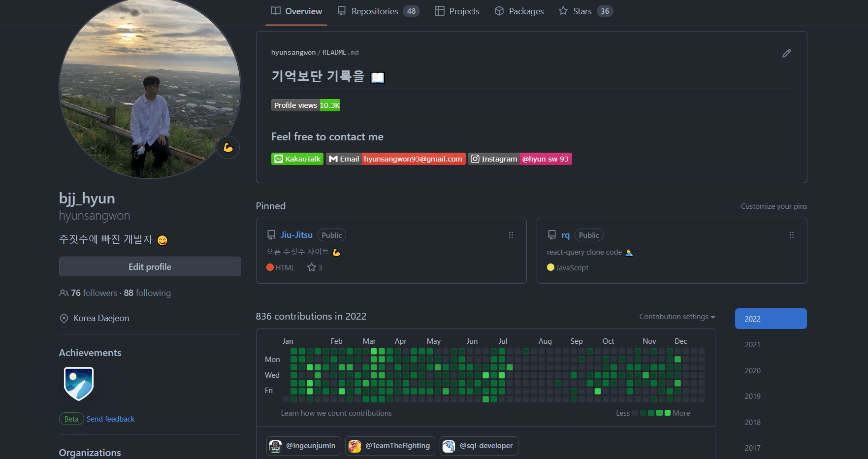This screenshot has height=459, width=868.
Task: Click the flexed arm status emoji badge
Action: (228, 147)
